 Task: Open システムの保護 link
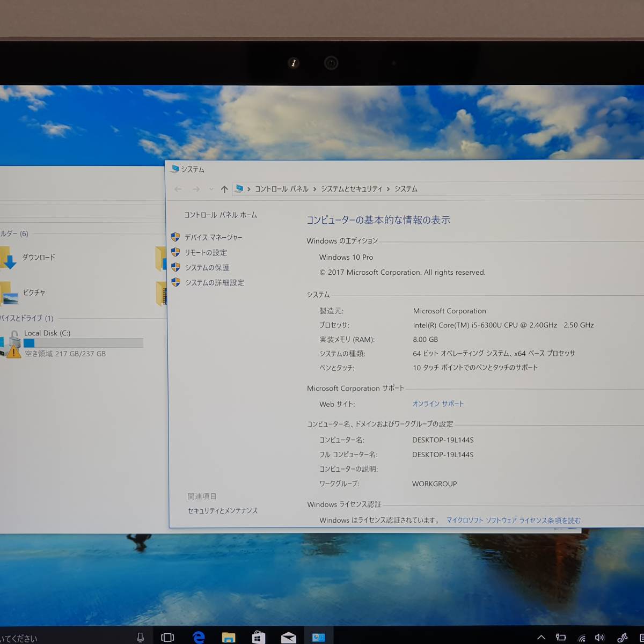(207, 267)
